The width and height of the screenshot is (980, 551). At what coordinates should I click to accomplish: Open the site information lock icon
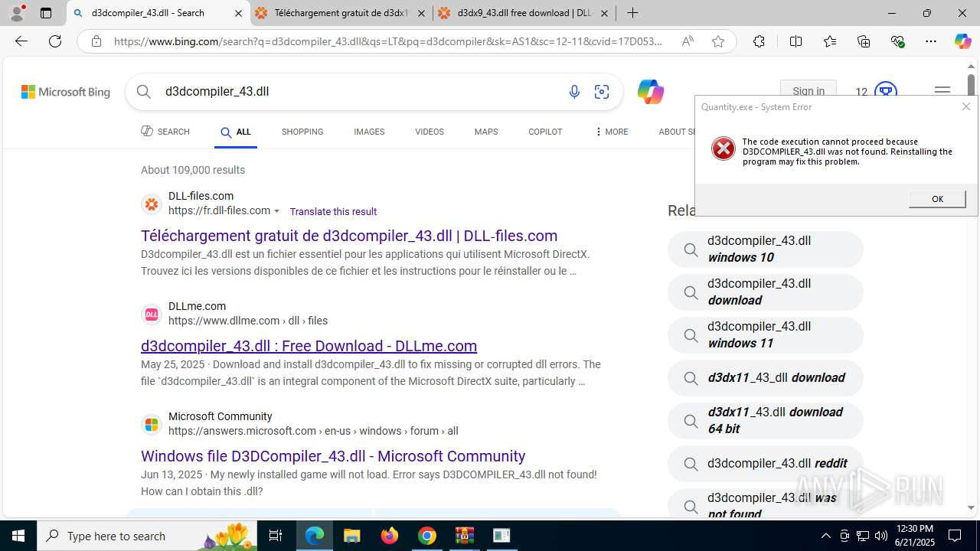(x=96, y=41)
